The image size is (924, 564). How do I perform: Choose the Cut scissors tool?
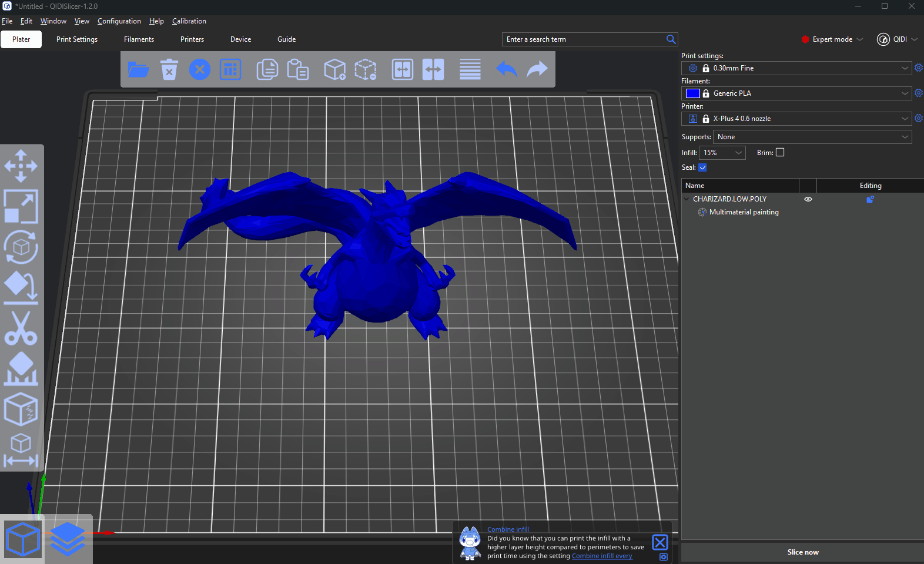tap(21, 328)
